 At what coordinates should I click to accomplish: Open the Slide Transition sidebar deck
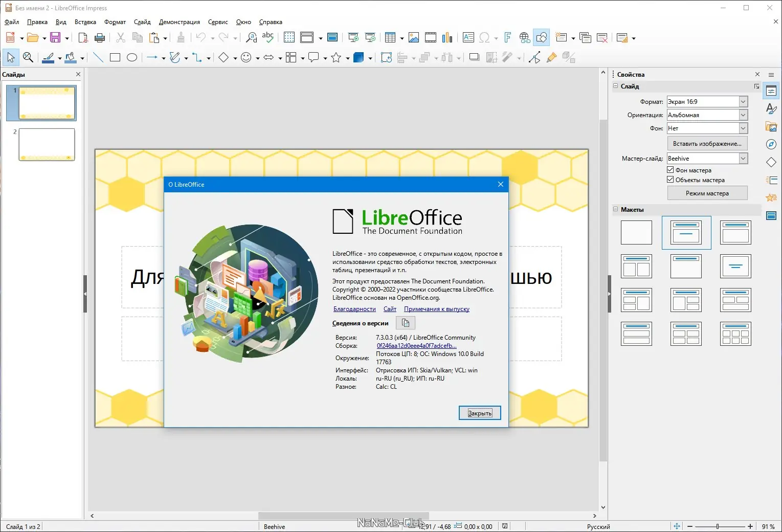click(771, 180)
